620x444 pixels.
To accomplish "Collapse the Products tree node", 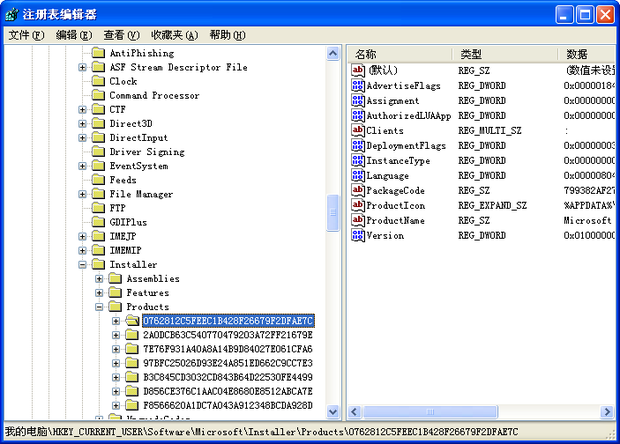I will pyautogui.click(x=99, y=307).
